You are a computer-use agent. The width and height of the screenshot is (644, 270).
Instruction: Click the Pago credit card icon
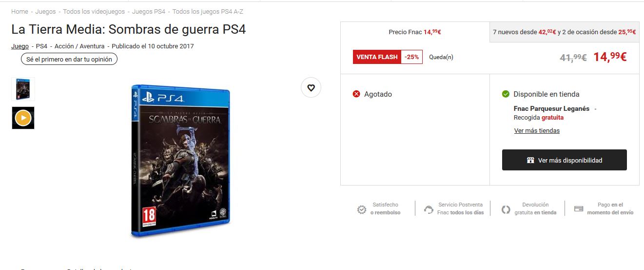tap(579, 209)
